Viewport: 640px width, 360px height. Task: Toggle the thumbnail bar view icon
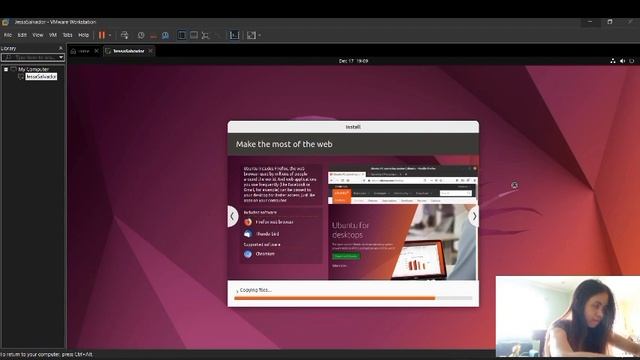click(194, 36)
